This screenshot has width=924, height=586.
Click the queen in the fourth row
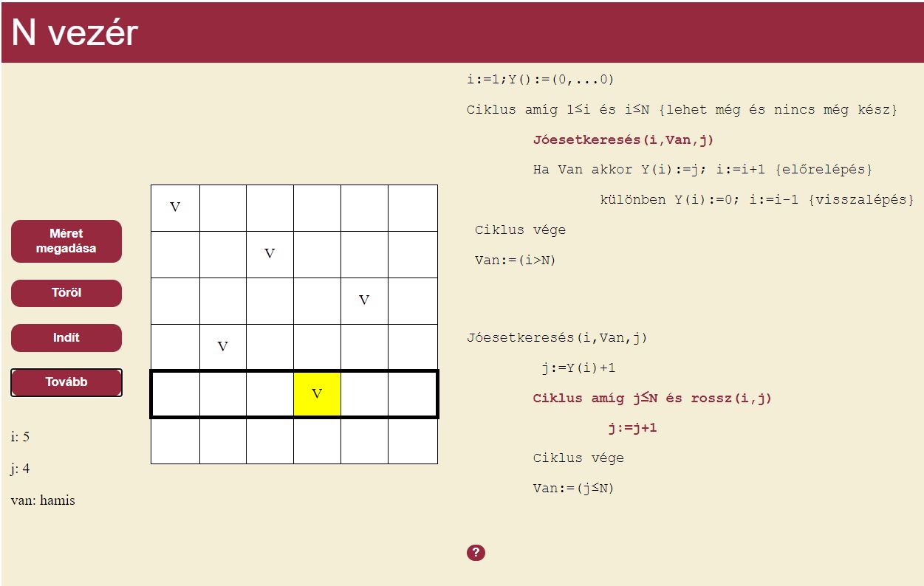coord(222,347)
